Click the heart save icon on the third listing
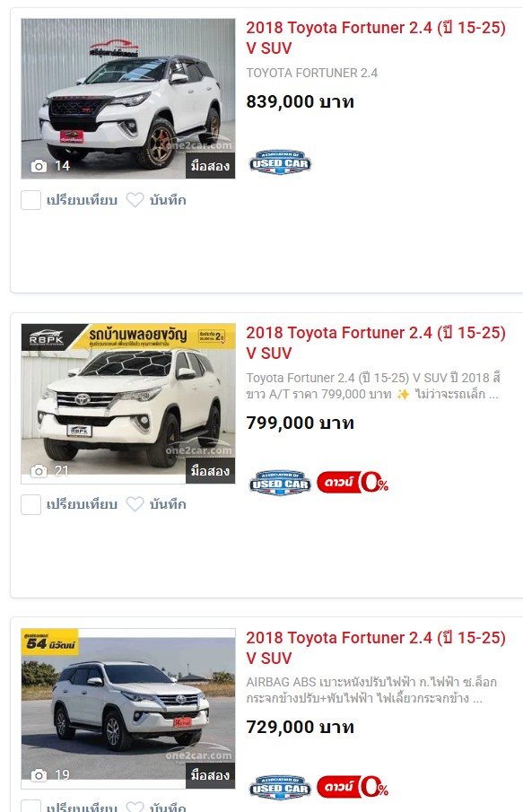Screen dimensions: 523x812 point(135,807)
